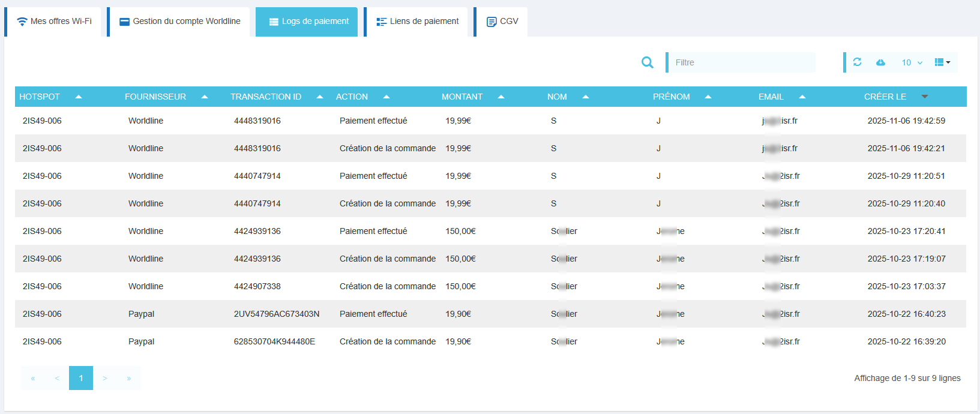Switch to Gestion du compte Worldline tab

pyautogui.click(x=180, y=22)
